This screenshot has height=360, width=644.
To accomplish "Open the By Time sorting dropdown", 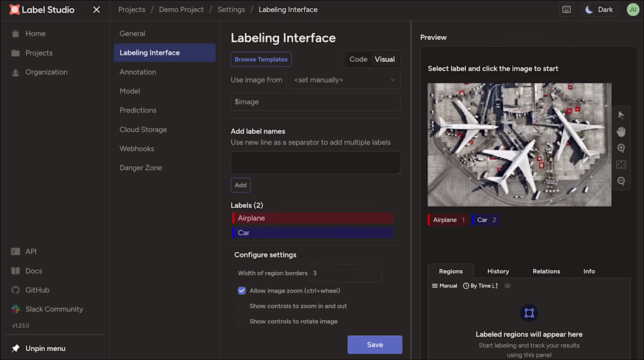I will click(x=480, y=286).
